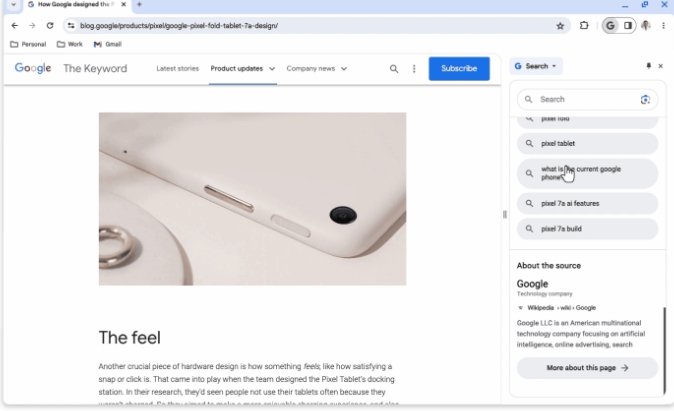Click the Subscribe button
674x411 pixels.
click(459, 68)
